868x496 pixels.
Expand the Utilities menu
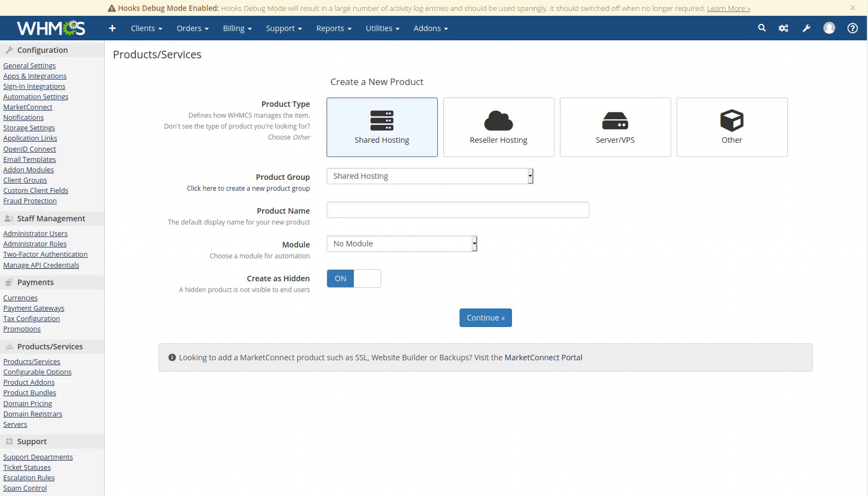pyautogui.click(x=382, y=28)
